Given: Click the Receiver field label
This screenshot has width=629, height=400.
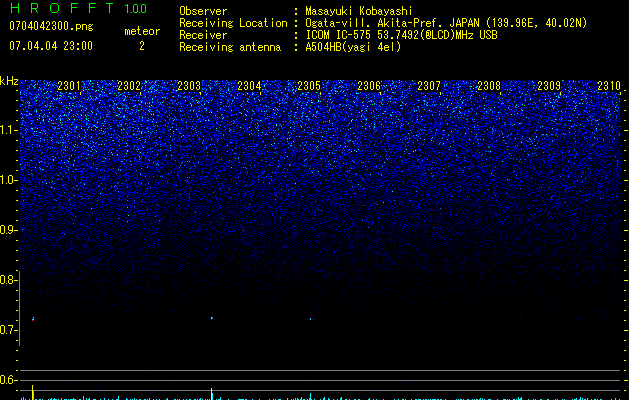Looking at the screenshot, I should click(203, 35).
